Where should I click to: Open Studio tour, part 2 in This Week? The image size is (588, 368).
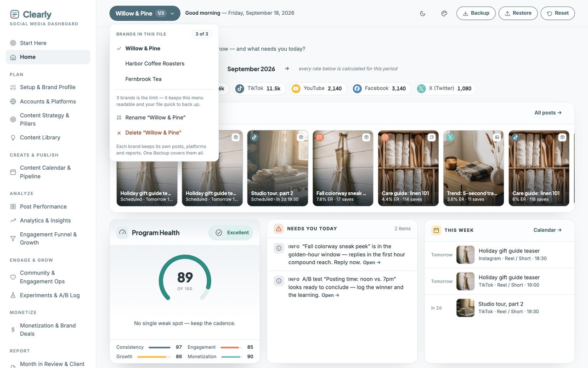[499, 308]
